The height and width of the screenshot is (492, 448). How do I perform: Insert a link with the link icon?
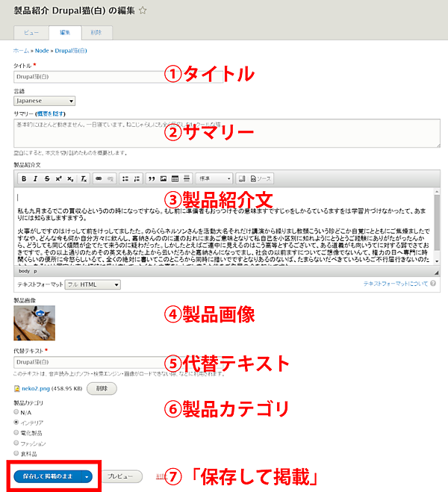point(99,178)
